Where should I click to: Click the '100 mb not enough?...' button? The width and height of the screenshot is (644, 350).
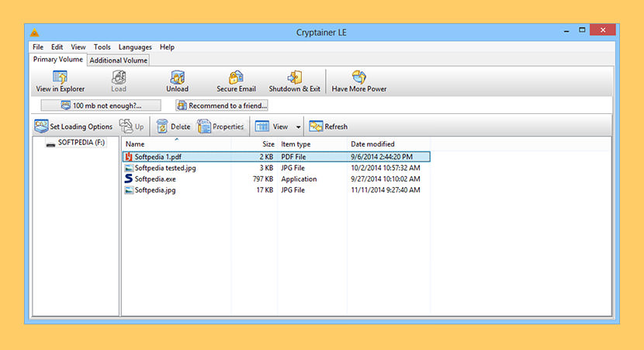[101, 106]
